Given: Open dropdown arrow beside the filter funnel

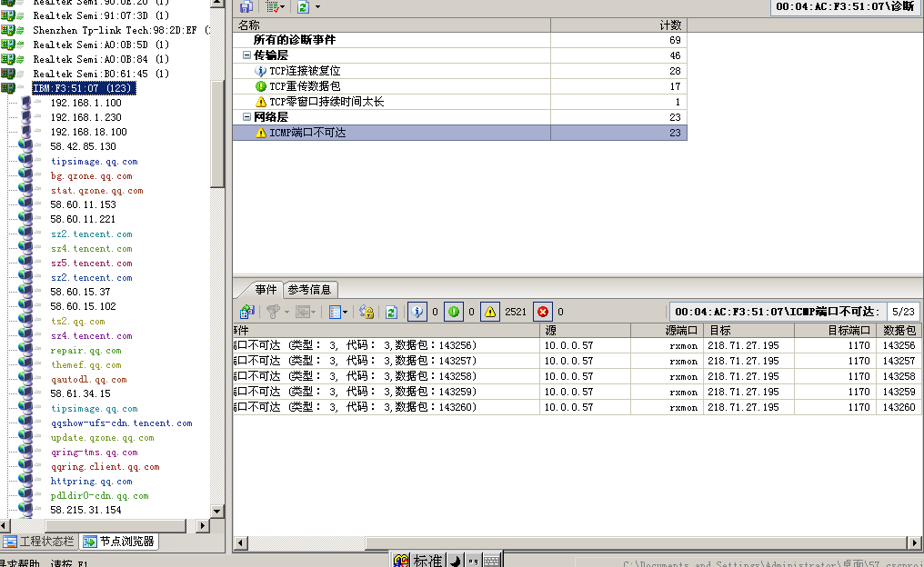Looking at the screenshot, I should pyautogui.click(x=286, y=312).
